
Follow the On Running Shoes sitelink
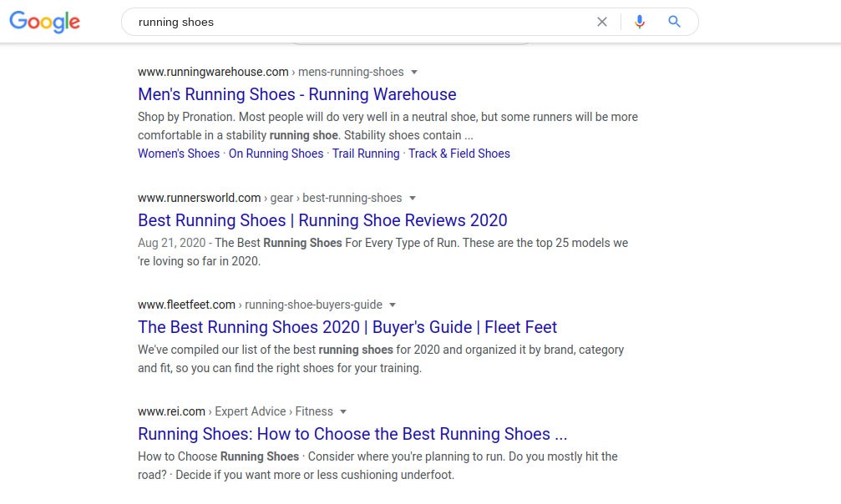(276, 154)
